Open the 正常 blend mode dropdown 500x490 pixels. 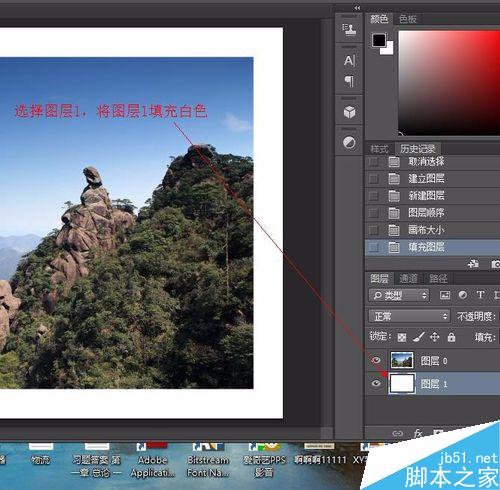pos(410,316)
